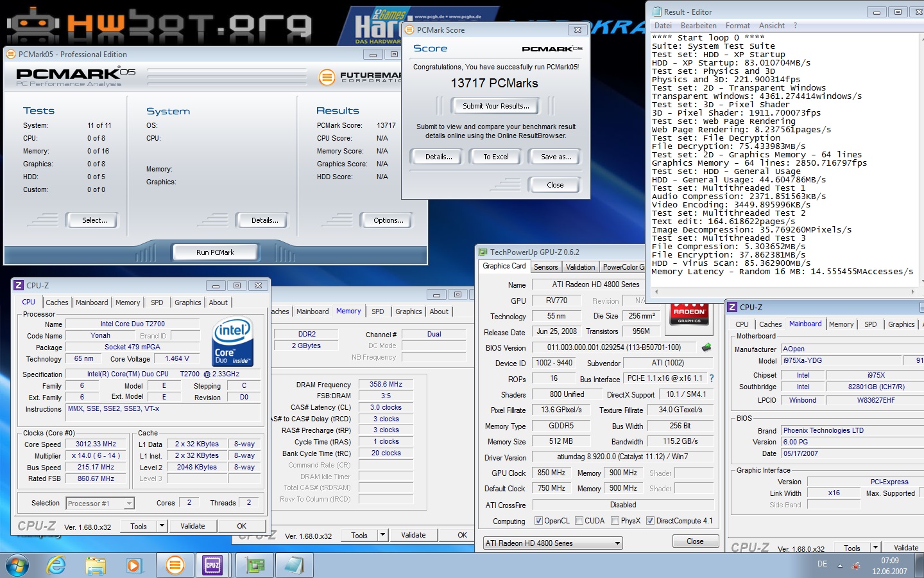Image resolution: width=924 pixels, height=578 pixels.
Task: Show hidden tray icons arrow
Action: [840, 566]
